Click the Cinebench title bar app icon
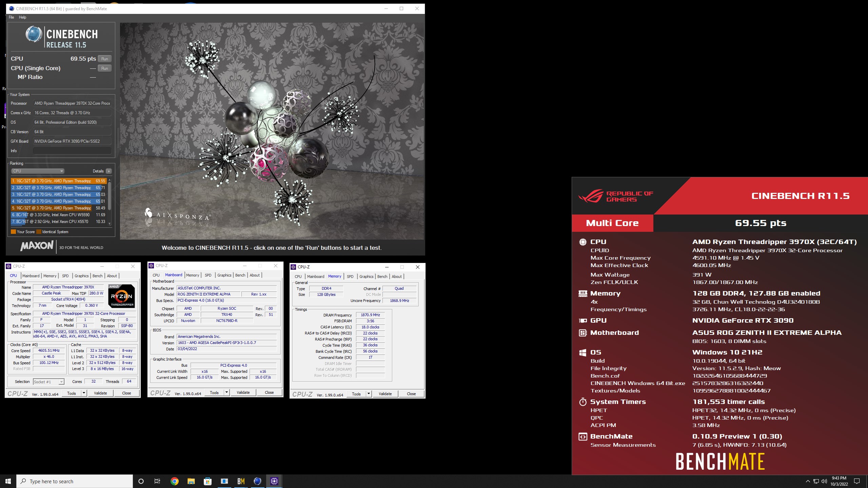Viewport: 868px width, 488px height. tap(11, 9)
